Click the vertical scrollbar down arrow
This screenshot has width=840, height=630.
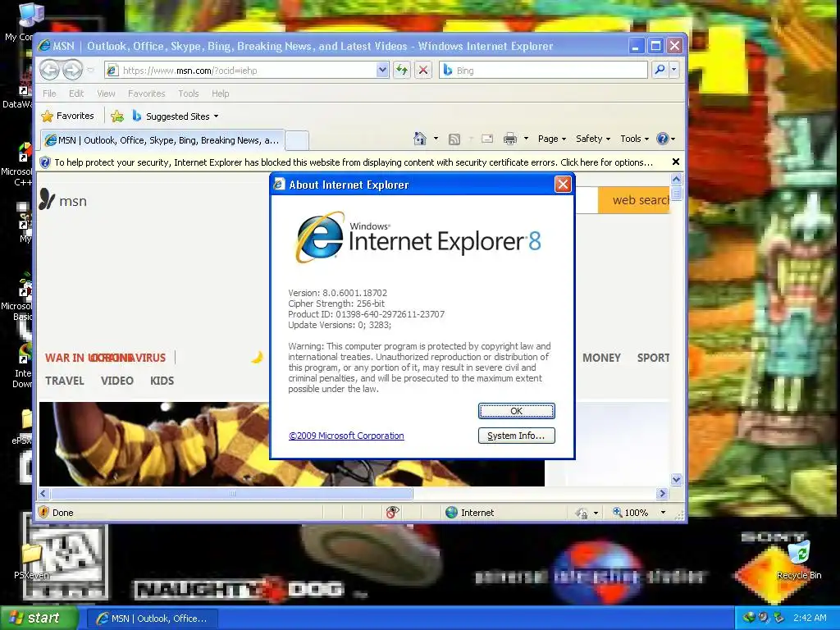point(676,479)
